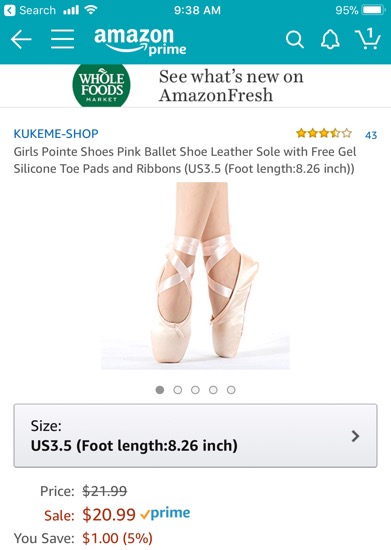Tap the Amazon Prime logo
Image resolution: width=391 pixels, height=550 pixels.
click(140, 40)
